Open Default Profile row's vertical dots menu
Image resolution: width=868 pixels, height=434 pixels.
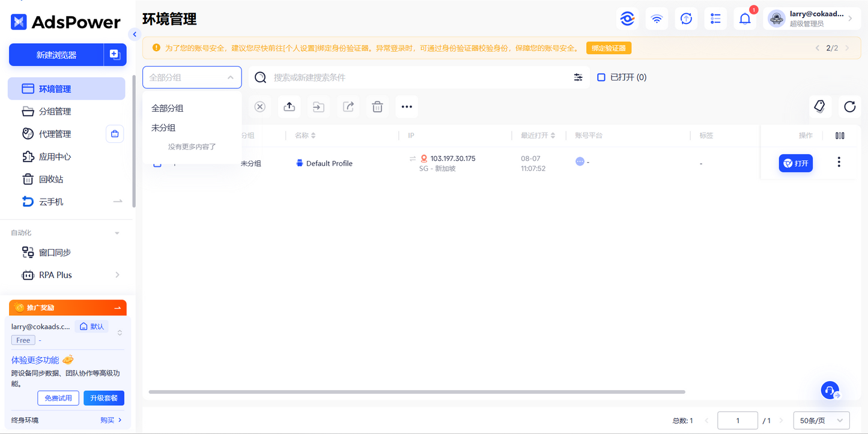[x=839, y=163]
